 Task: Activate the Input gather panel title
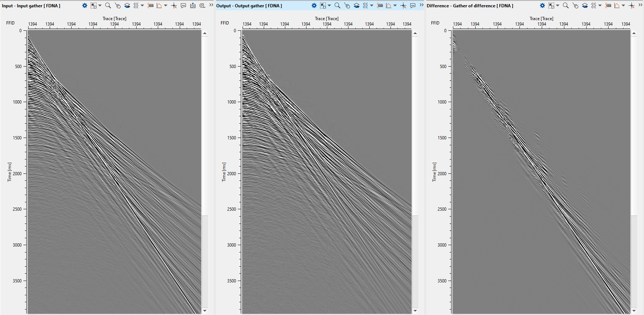point(31,6)
